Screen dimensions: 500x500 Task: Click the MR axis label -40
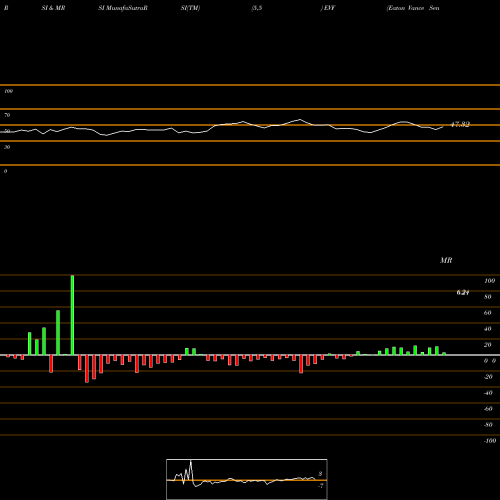pos(488,393)
